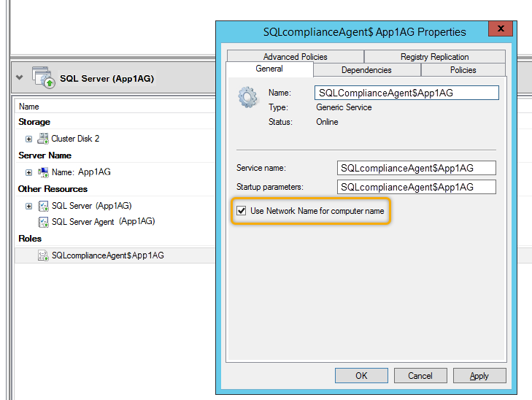This screenshot has height=400, width=532.
Task: Click the SQLcomplianceAgent$App1AG role icon
Action: click(x=43, y=255)
